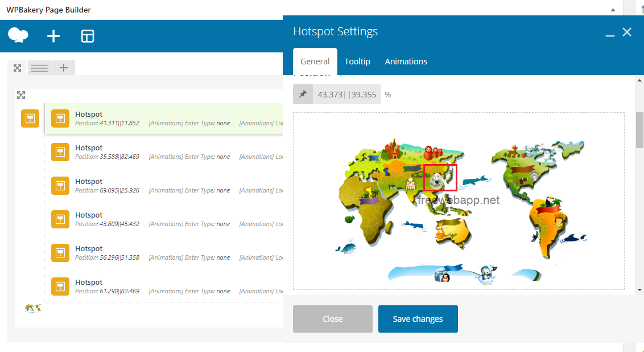Screen dimensions: 644x352
Task: Click the settings scrollbar down arrow
Action: [x=639, y=290]
